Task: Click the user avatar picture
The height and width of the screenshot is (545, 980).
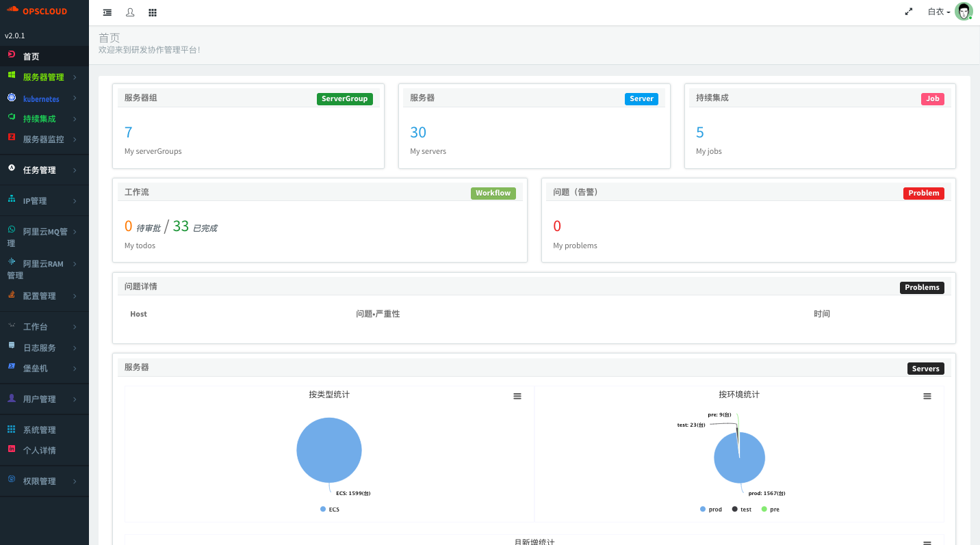Action: pos(964,12)
